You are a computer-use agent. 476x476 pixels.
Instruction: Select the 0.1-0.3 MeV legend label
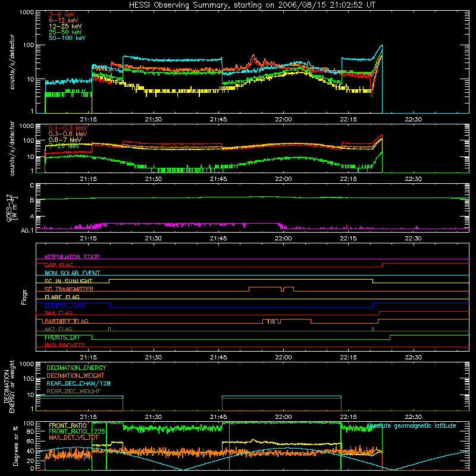[x=68, y=129]
